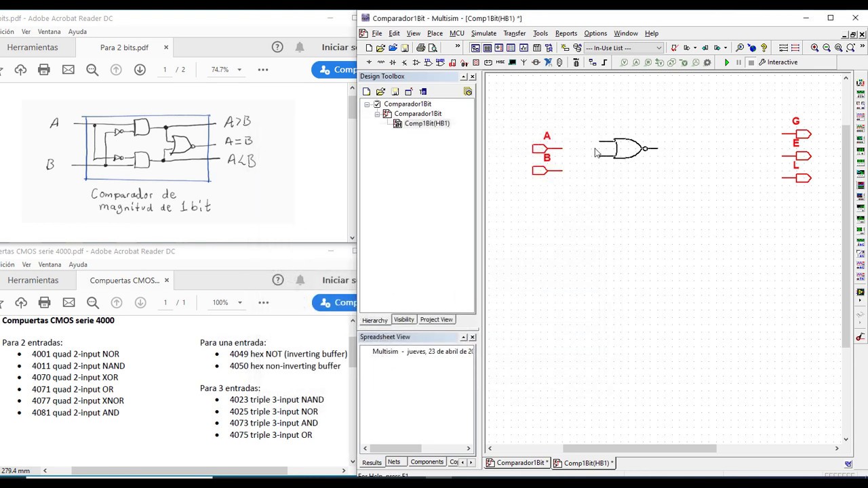868x488 pixels.
Task: Open the Multisim File menu
Action: click(377, 33)
